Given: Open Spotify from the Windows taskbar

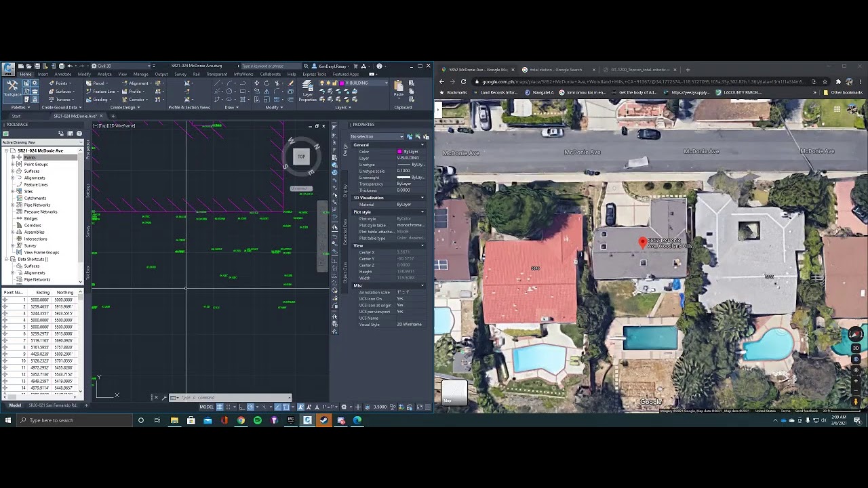Looking at the screenshot, I should [x=258, y=420].
